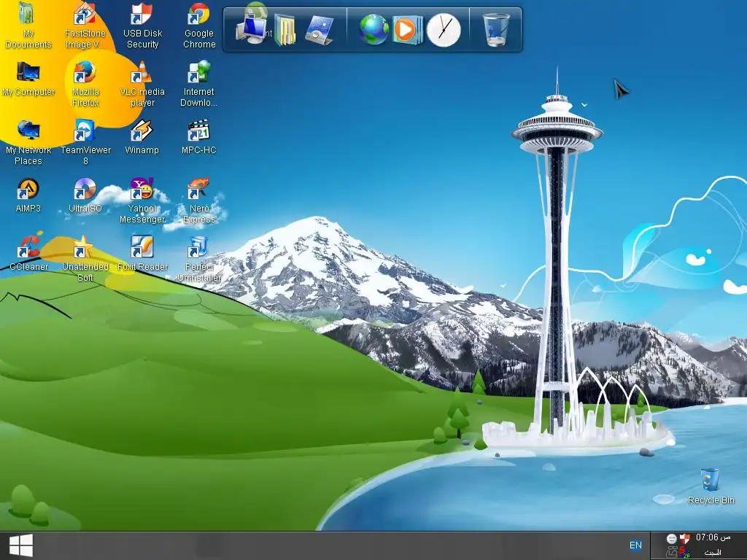Image resolution: width=747 pixels, height=560 pixels.
Task: Launch the Winamp shortcut
Action: click(x=142, y=137)
